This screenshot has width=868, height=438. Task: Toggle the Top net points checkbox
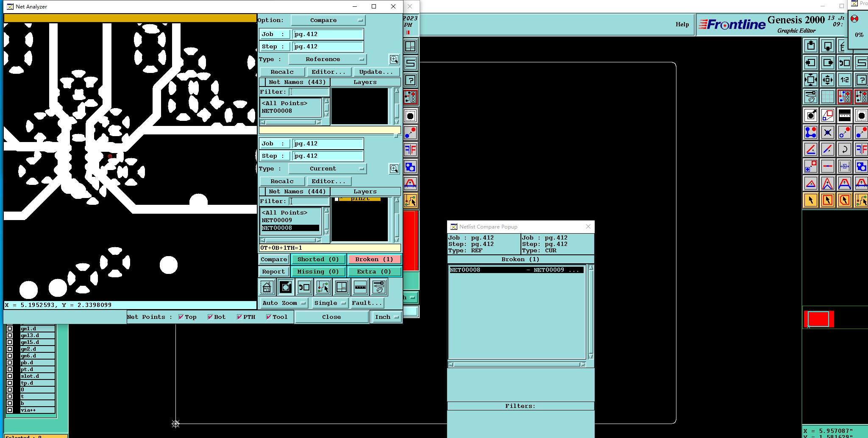pyautogui.click(x=181, y=317)
